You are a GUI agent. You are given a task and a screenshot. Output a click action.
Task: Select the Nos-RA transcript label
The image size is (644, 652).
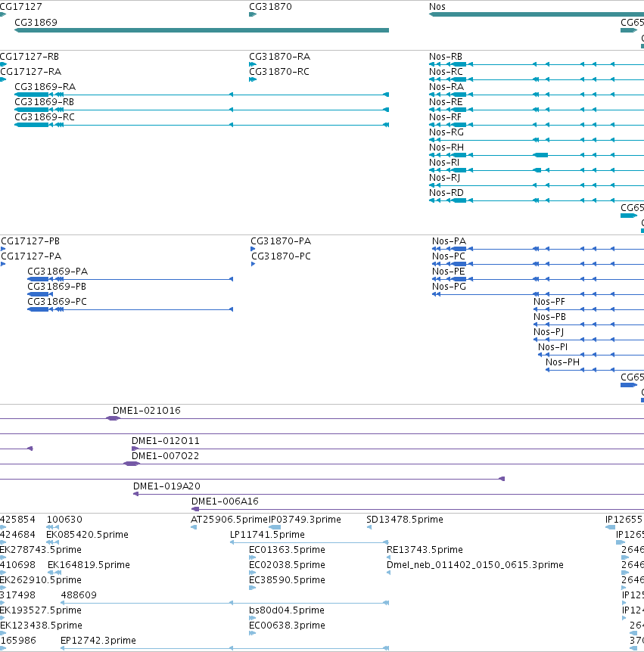[x=446, y=87]
